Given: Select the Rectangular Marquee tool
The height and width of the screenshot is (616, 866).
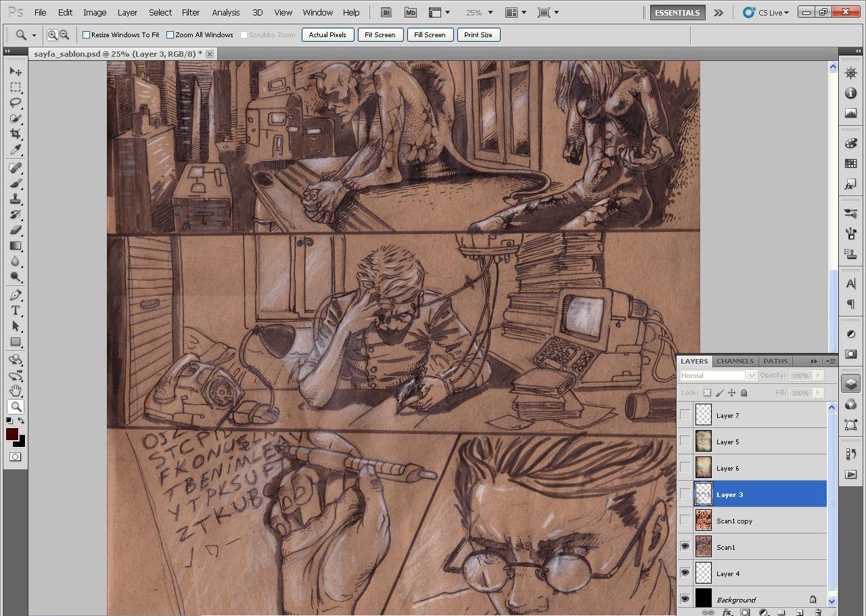Looking at the screenshot, I should (16, 87).
